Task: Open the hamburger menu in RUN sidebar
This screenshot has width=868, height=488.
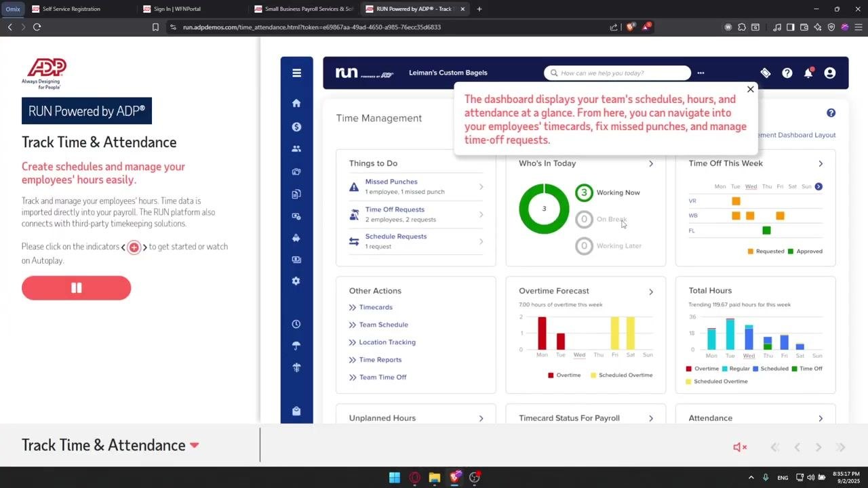Action: [x=296, y=73]
